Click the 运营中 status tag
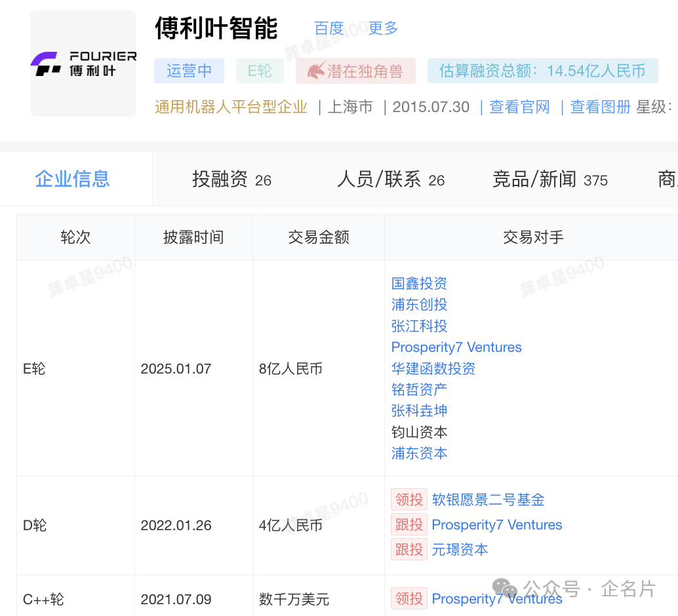 (x=189, y=71)
